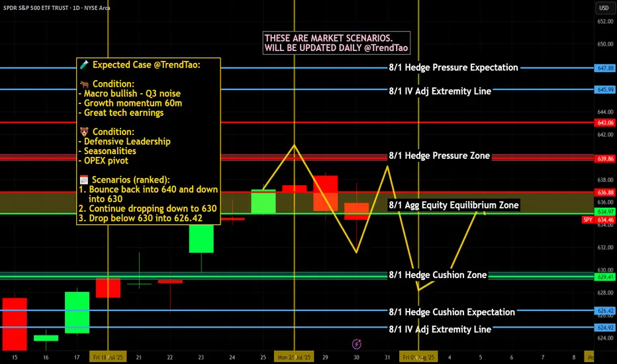Click the SPY 634.46 last price tag

point(598,220)
